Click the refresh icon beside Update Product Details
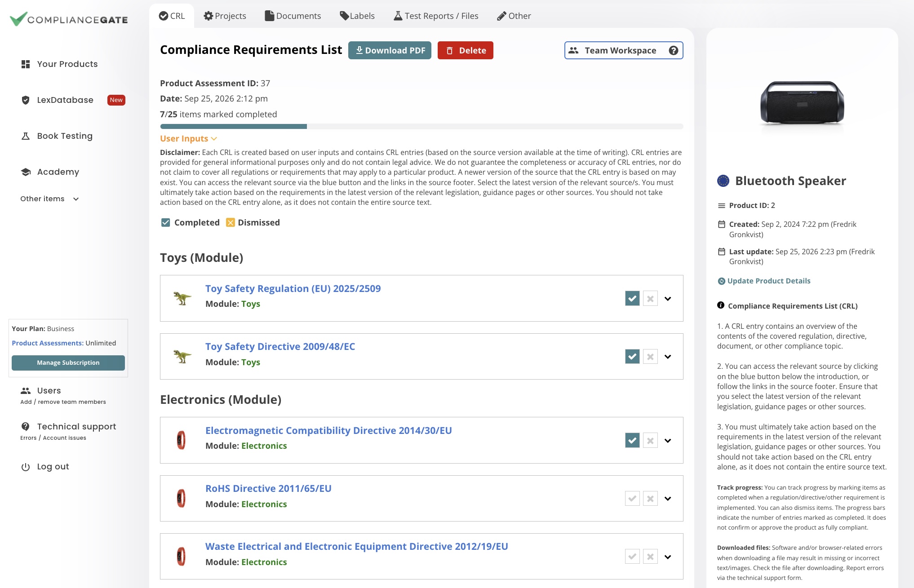Image resolution: width=914 pixels, height=588 pixels. (x=721, y=281)
